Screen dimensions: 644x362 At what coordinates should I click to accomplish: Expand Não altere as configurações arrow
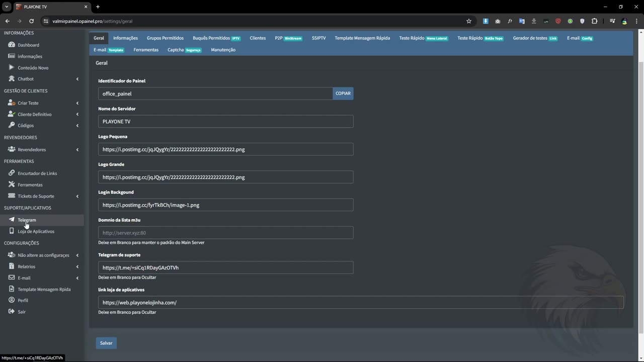(x=77, y=255)
